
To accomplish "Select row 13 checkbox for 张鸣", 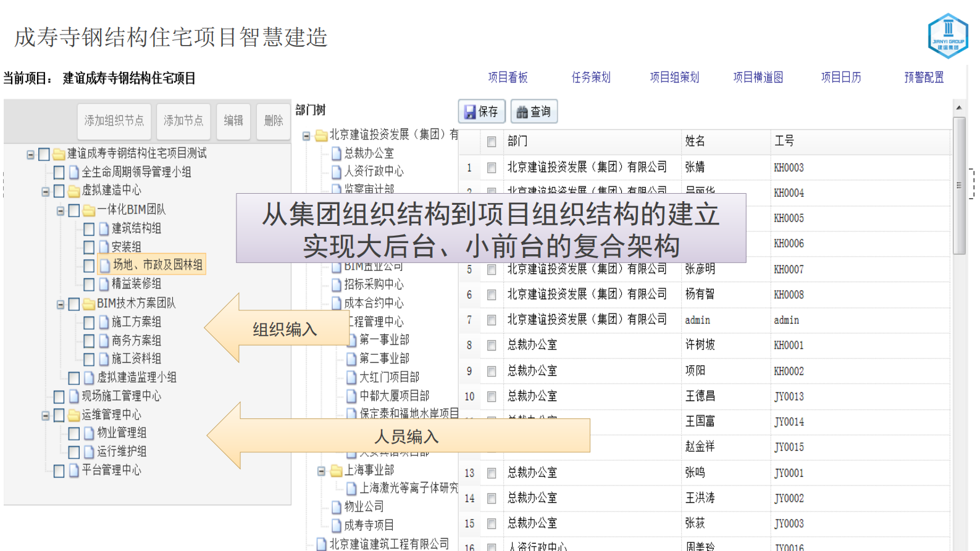I will tap(492, 473).
